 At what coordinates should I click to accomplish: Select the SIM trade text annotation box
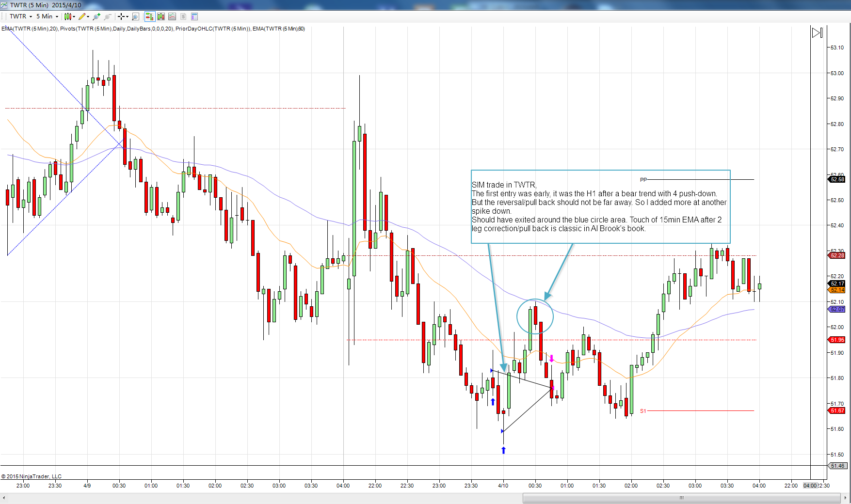[600, 206]
